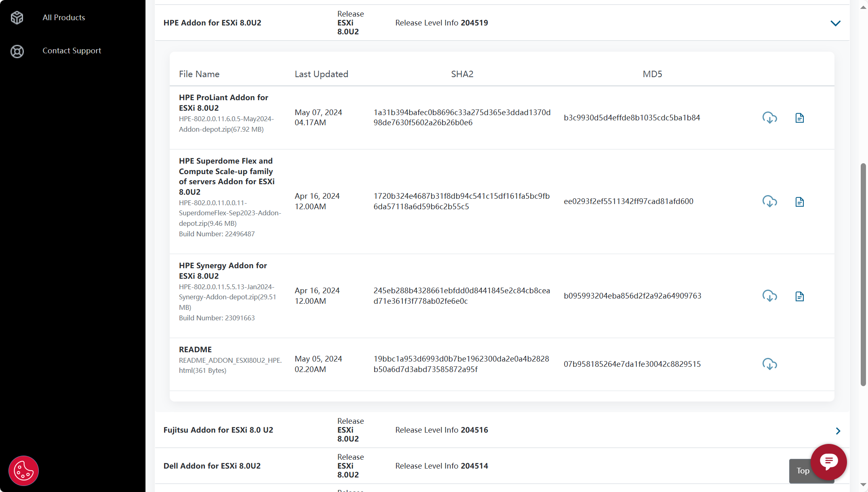Click Build Number: 23091663 text
This screenshot has width=868, height=492.
[x=217, y=318]
